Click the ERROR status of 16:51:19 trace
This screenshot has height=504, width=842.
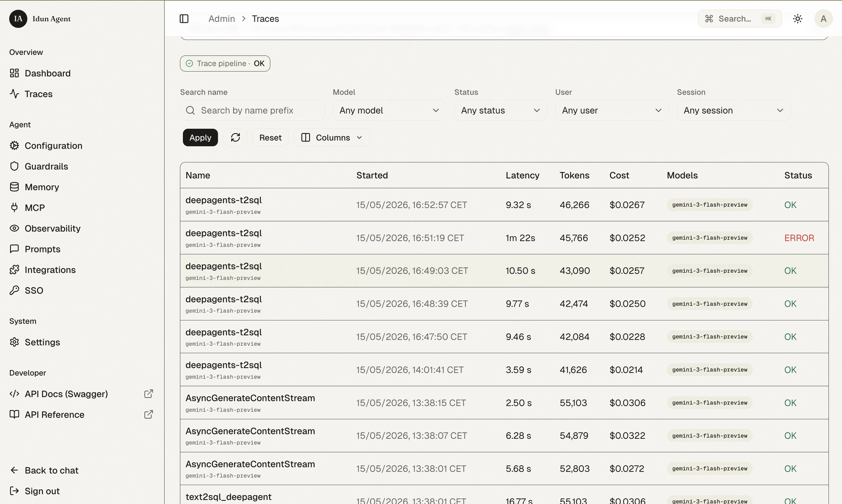point(799,238)
